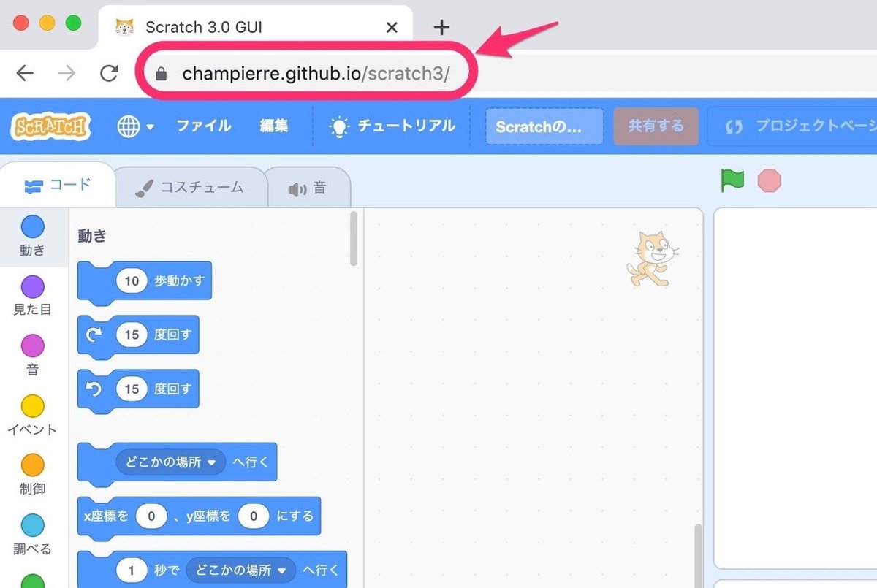The image size is (877, 588).
Task: Click the 共有する button
Action: click(x=656, y=126)
